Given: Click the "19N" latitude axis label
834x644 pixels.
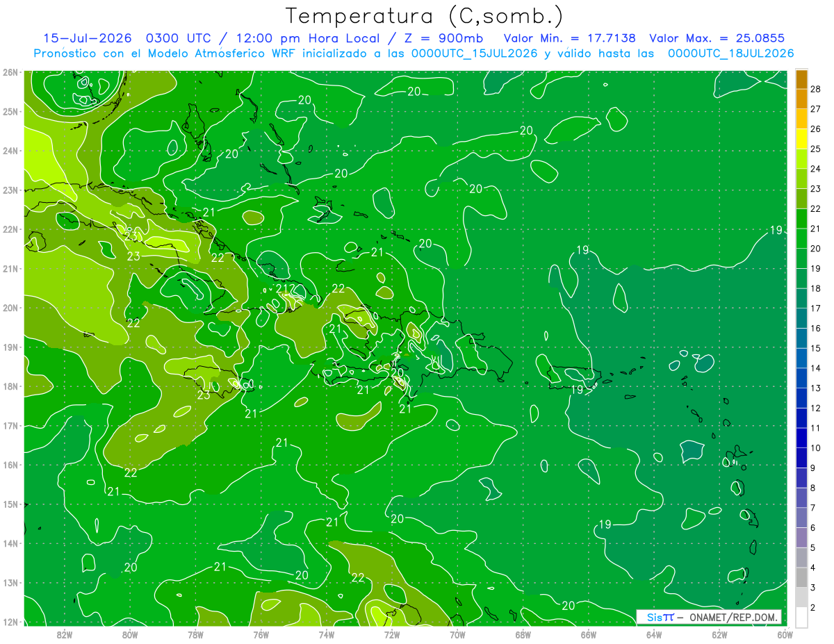Looking at the screenshot, I should (x=10, y=347).
